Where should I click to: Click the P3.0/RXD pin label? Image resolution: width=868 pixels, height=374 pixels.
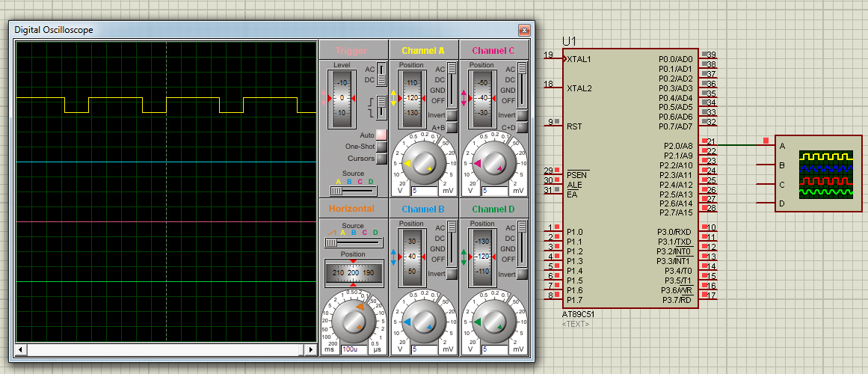coord(675,232)
